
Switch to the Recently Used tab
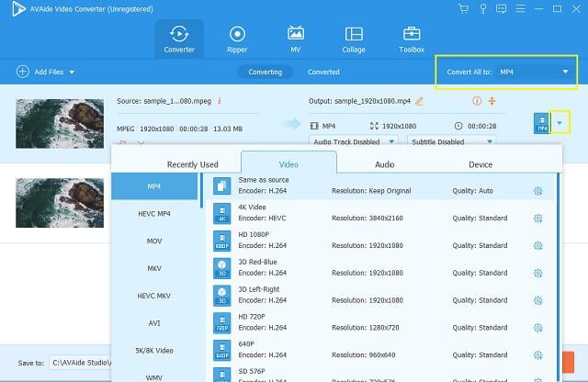(192, 164)
